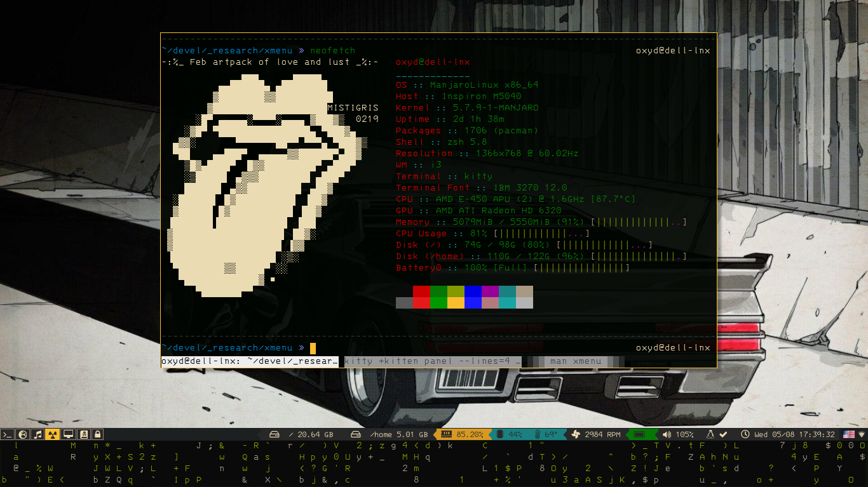Click the fan speed icon
868x487 pixels.
(576, 435)
